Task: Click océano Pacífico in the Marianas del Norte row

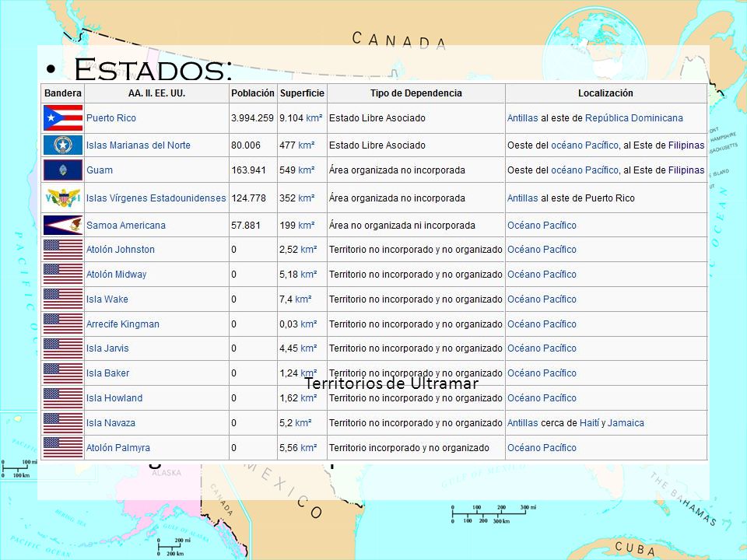Action: pyautogui.click(x=585, y=145)
